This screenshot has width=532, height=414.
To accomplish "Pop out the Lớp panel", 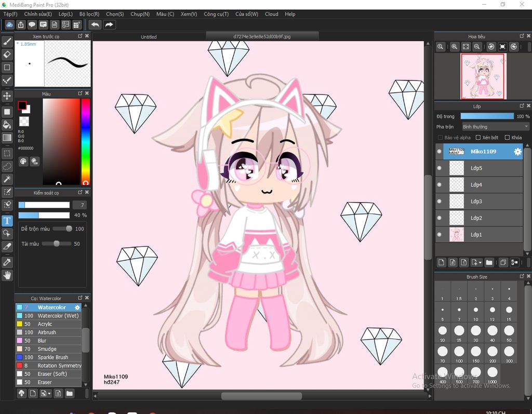I will point(522,106).
